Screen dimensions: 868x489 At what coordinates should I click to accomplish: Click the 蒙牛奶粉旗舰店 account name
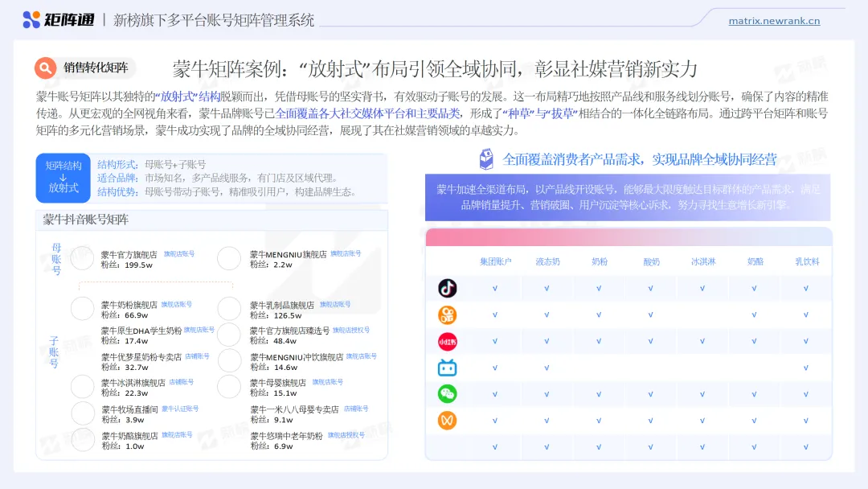coord(129,305)
